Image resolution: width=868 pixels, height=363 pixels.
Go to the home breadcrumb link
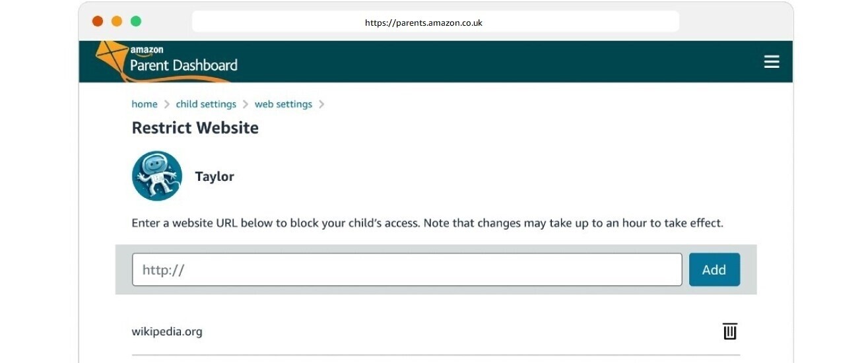(x=145, y=104)
